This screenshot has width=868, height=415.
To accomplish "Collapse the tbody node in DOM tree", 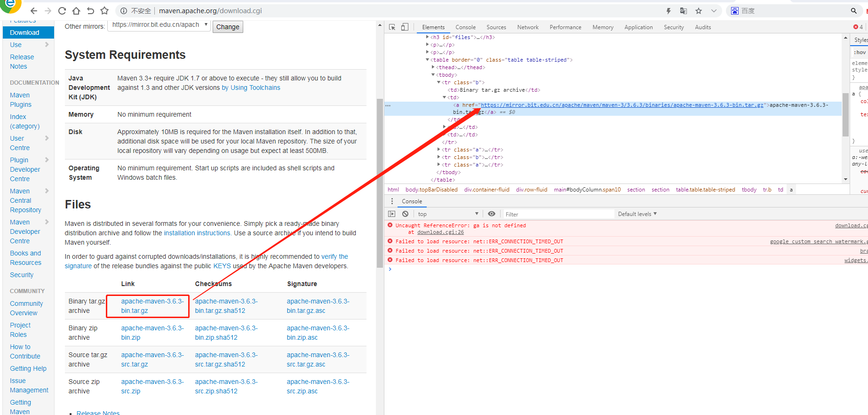I will coord(433,75).
